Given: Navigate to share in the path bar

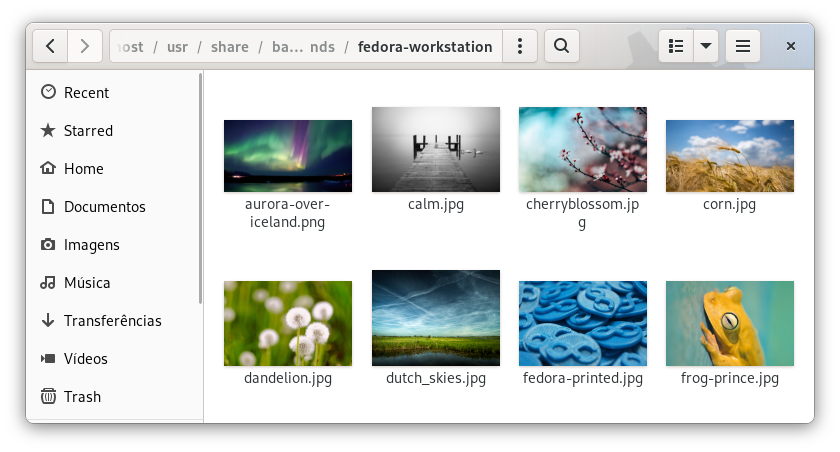Looking at the screenshot, I should 230,47.
